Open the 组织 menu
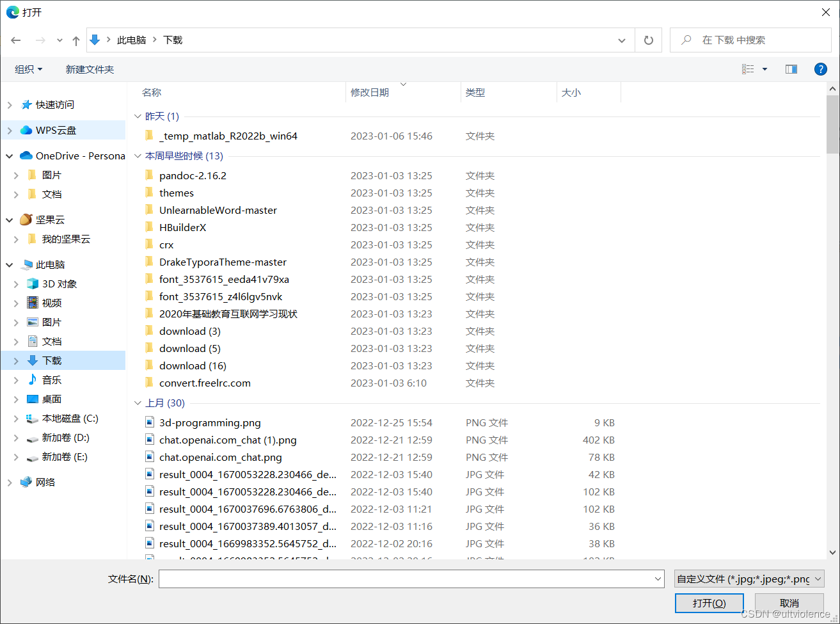 [29, 69]
